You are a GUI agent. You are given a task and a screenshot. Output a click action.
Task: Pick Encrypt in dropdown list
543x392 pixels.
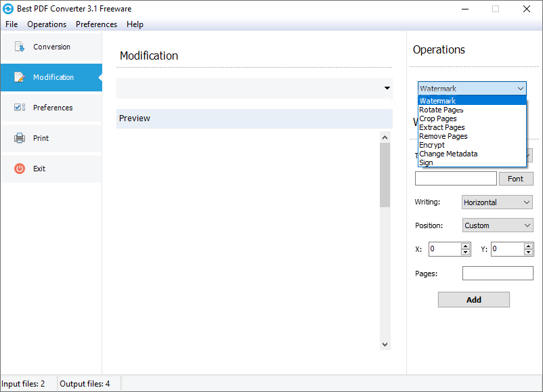[472, 145]
